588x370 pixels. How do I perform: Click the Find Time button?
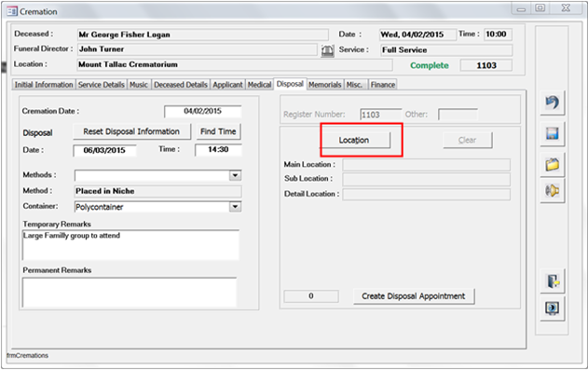coord(218,131)
